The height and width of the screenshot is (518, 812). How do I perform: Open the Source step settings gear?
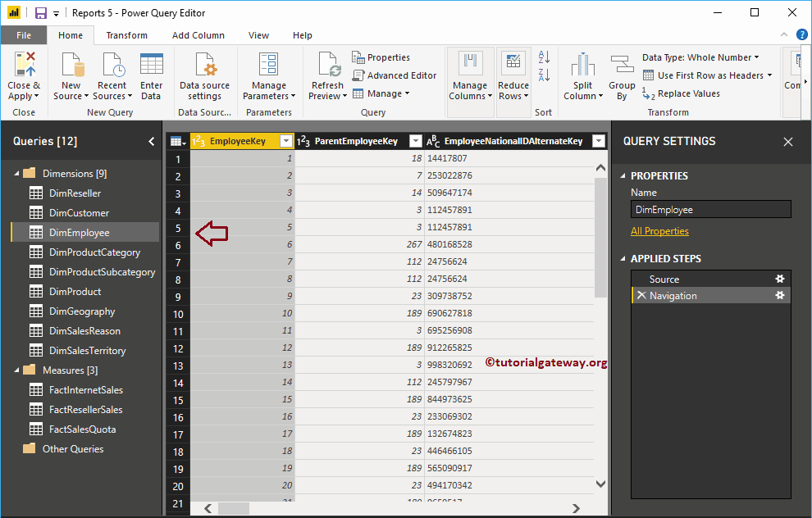tap(780, 279)
